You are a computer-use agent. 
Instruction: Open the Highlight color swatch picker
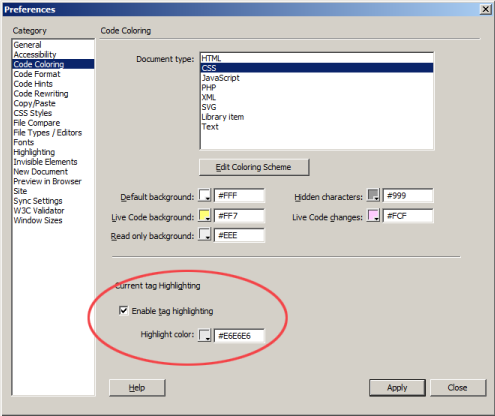point(205,335)
